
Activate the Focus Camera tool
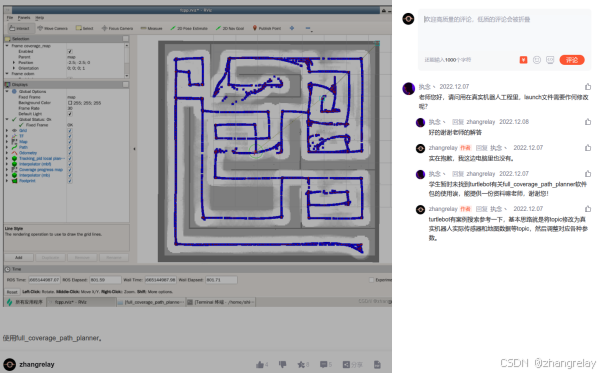point(117,28)
